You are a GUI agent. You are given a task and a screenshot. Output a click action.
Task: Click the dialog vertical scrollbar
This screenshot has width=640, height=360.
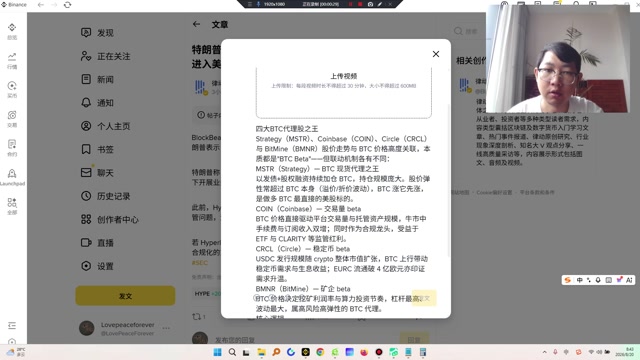449,180
